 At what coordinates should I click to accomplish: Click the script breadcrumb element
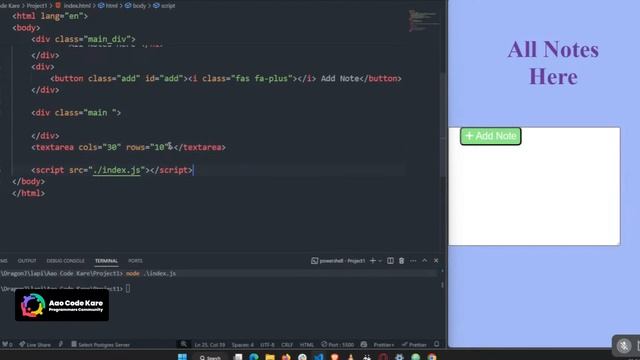164,5
